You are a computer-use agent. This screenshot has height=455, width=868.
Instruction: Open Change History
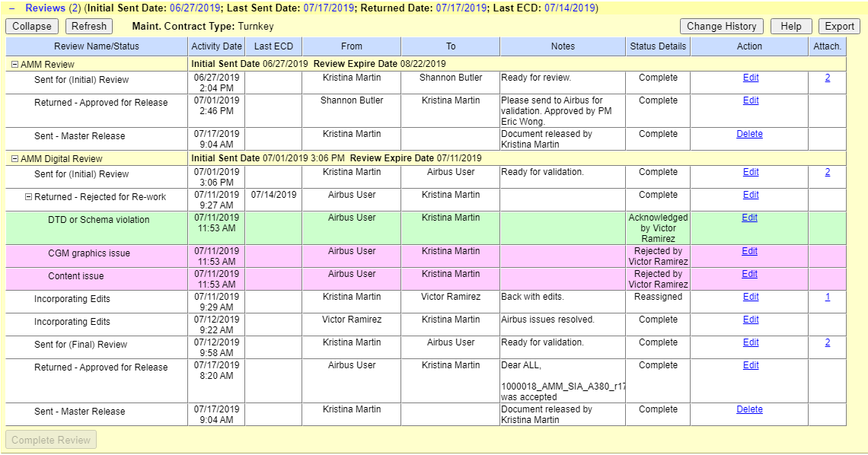point(721,27)
